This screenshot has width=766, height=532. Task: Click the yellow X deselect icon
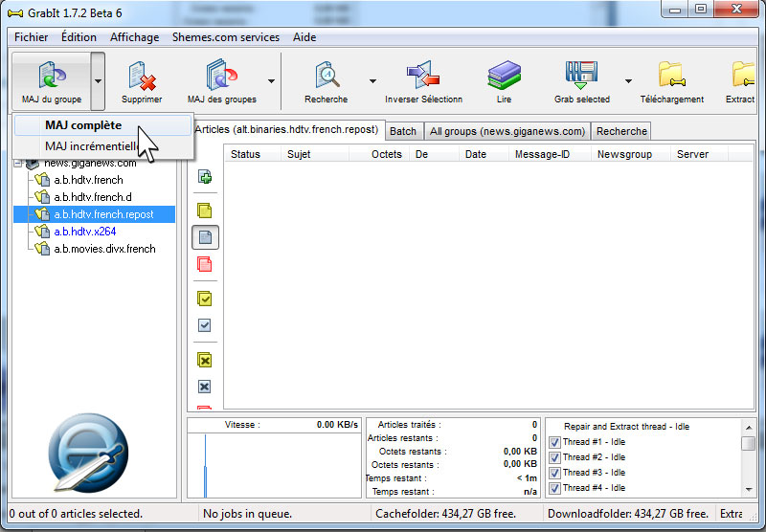pos(205,360)
